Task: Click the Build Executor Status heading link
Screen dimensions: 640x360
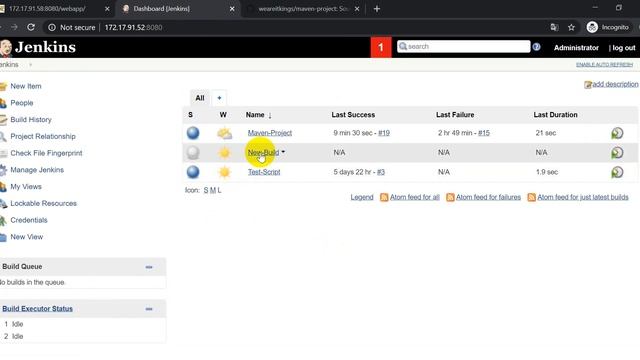Action: 38,309
